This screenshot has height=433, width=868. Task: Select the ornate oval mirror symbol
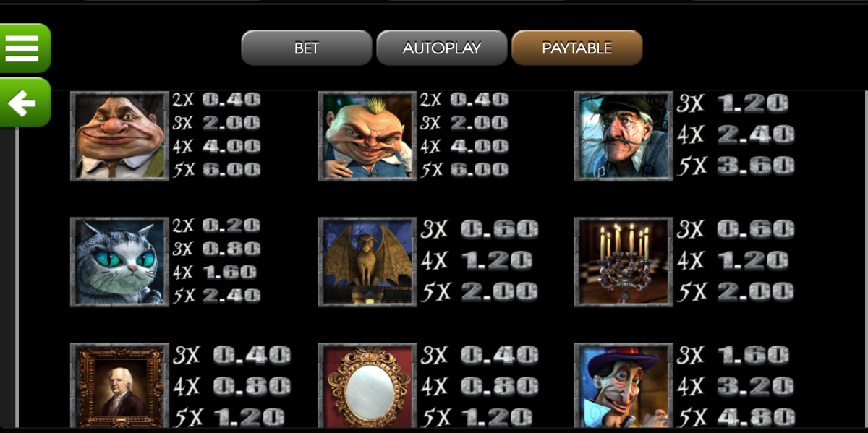(367, 387)
